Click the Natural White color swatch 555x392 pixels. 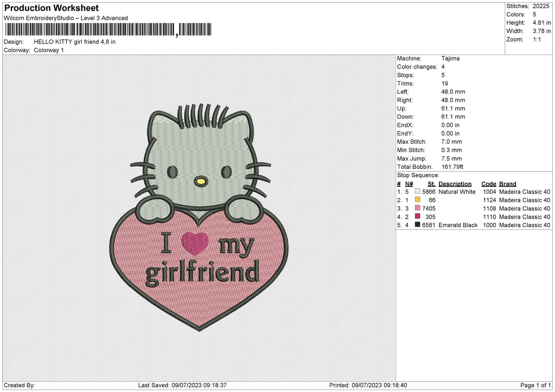pyautogui.click(x=418, y=191)
